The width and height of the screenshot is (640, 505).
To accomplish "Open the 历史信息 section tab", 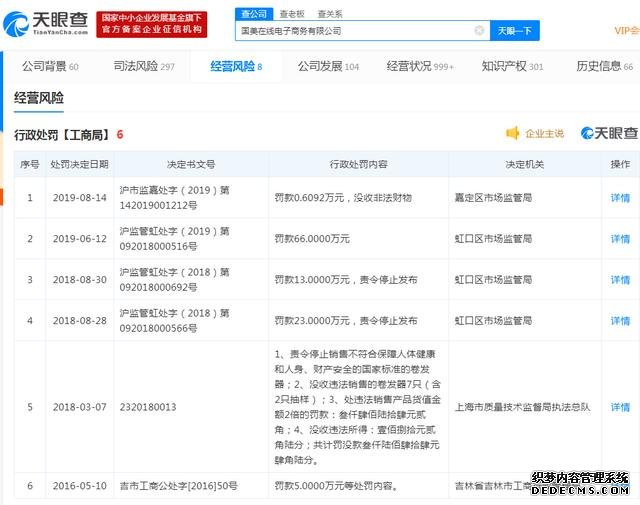I will tap(604, 66).
